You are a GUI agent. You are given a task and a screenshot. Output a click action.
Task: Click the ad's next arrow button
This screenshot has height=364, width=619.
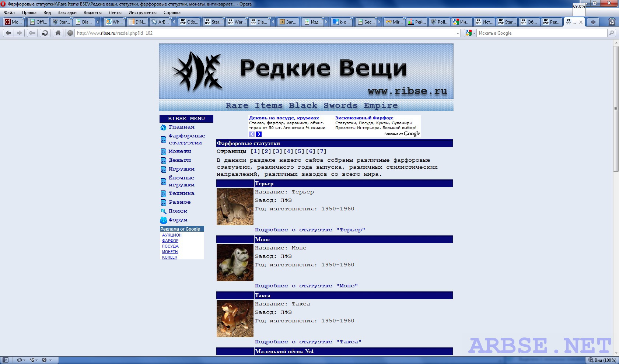(259, 134)
